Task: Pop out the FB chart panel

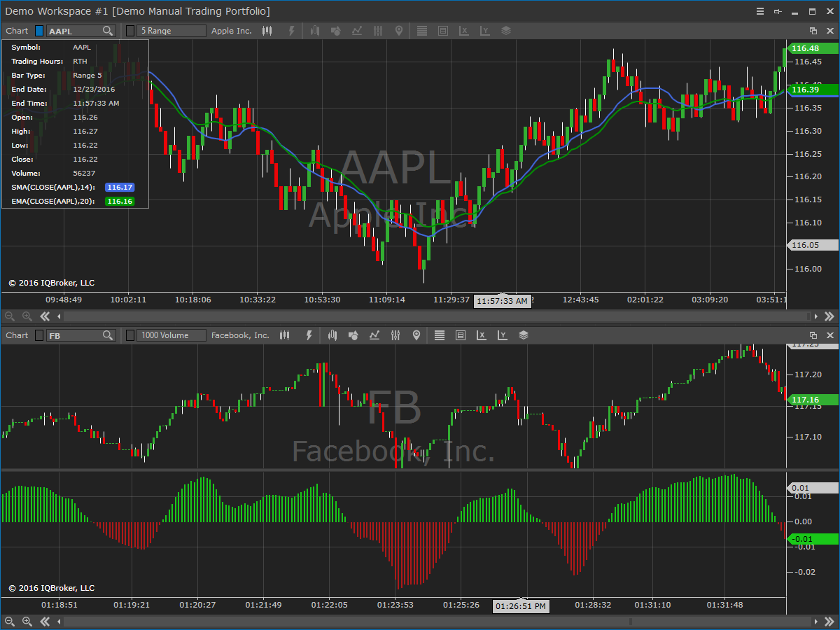Action: 813,335
